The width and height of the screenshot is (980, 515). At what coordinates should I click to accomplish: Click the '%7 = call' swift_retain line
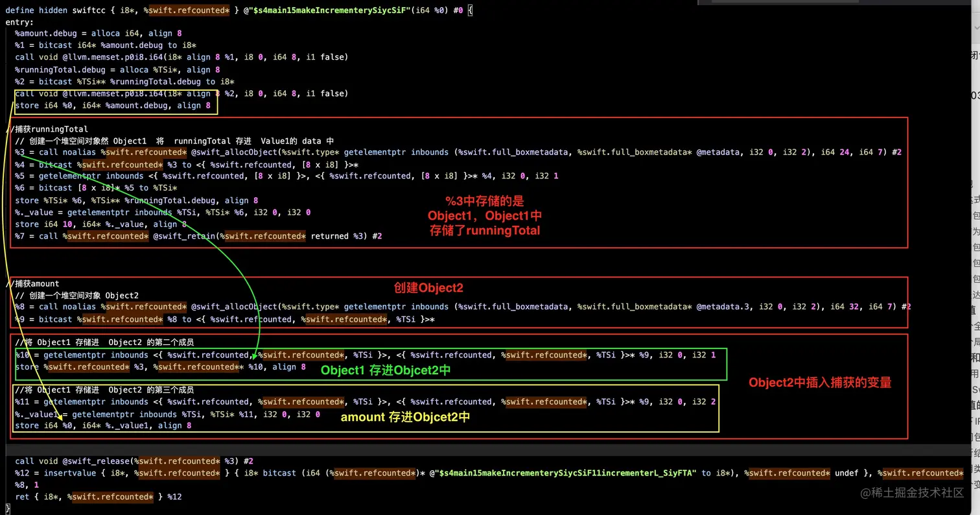click(198, 236)
